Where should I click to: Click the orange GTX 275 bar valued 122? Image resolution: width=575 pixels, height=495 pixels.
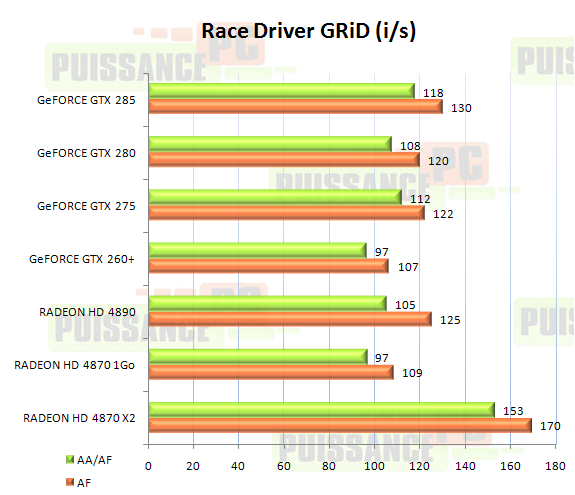point(287,213)
